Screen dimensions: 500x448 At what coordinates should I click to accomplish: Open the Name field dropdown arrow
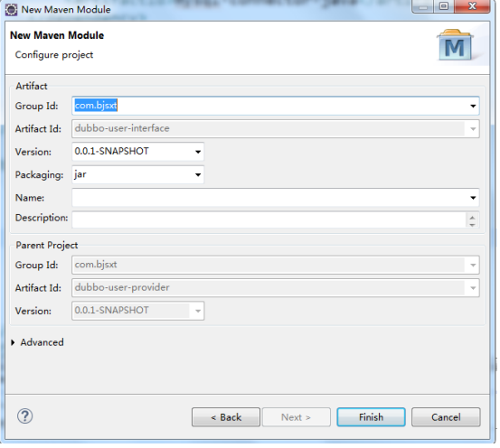pyautogui.click(x=473, y=198)
